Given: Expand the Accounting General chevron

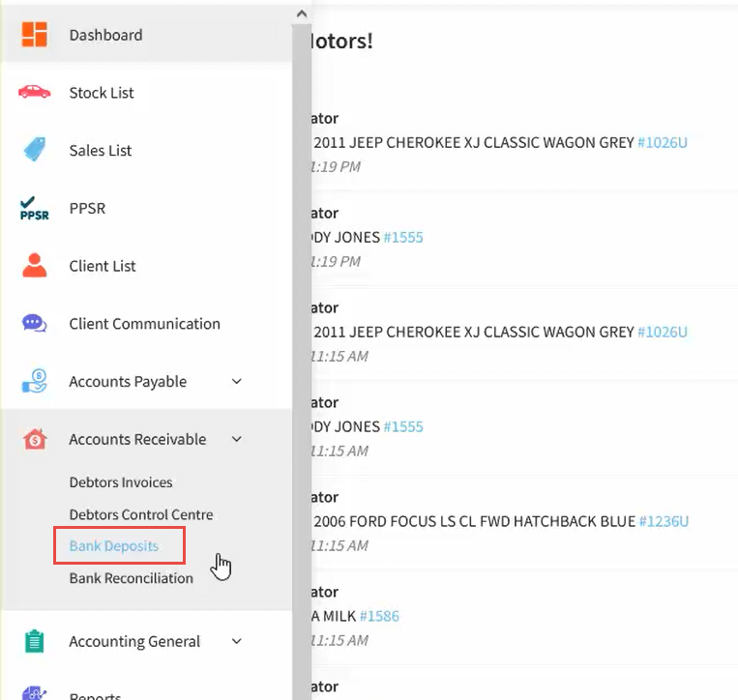Looking at the screenshot, I should (x=237, y=641).
